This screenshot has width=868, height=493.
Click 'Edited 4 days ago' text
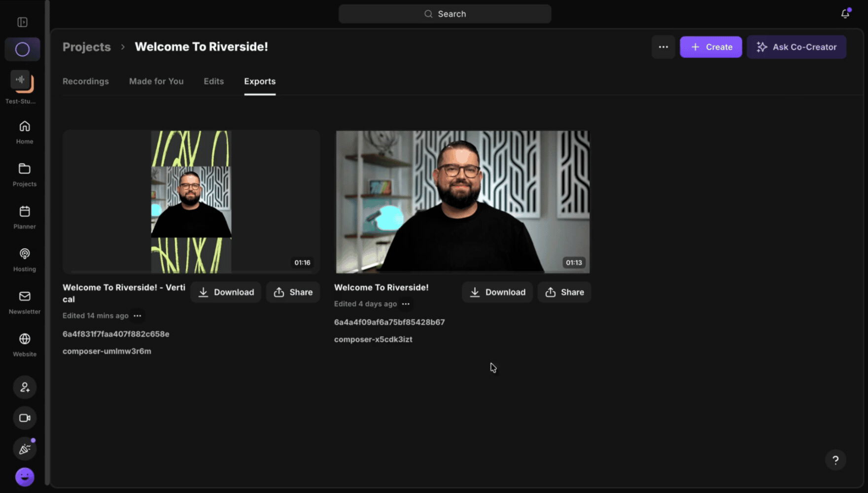click(x=365, y=304)
